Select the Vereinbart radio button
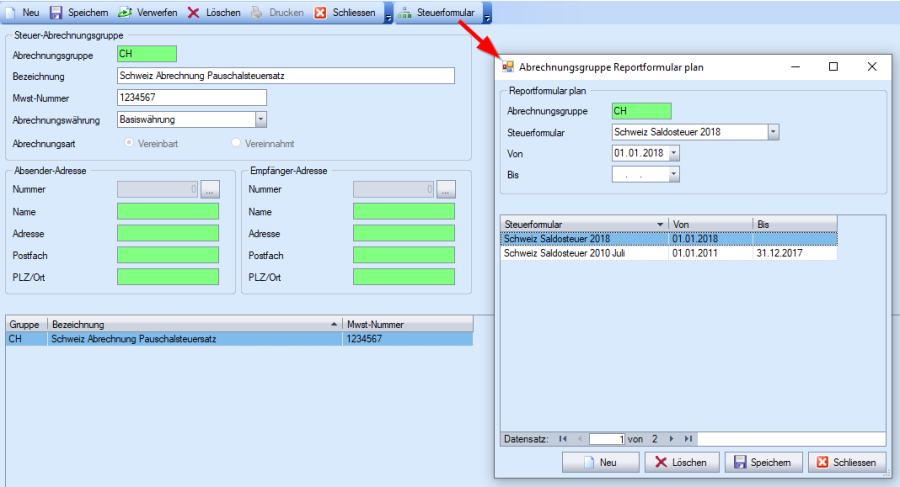 (129, 142)
